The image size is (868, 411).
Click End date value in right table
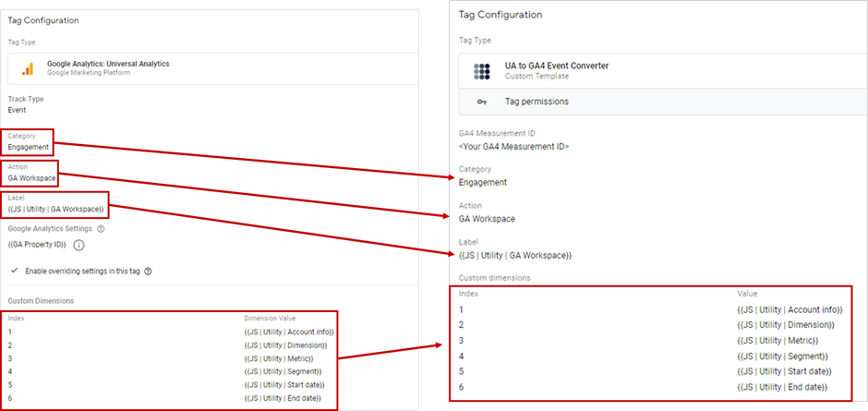point(782,387)
